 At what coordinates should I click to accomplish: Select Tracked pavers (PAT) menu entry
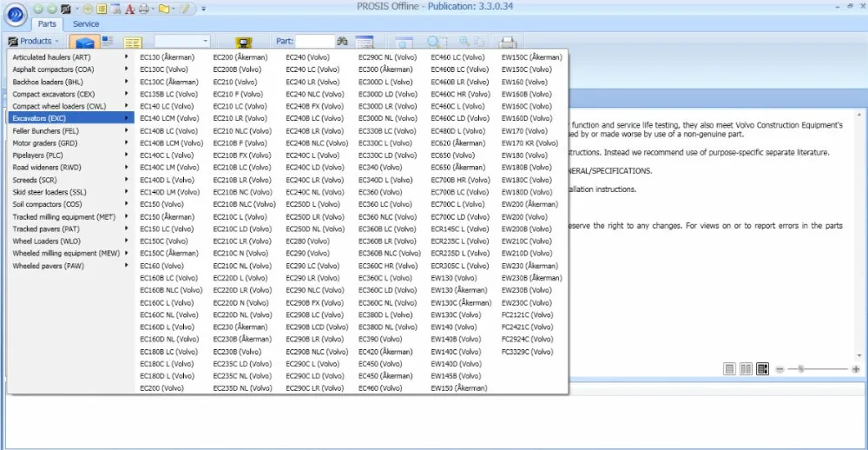(x=71, y=228)
